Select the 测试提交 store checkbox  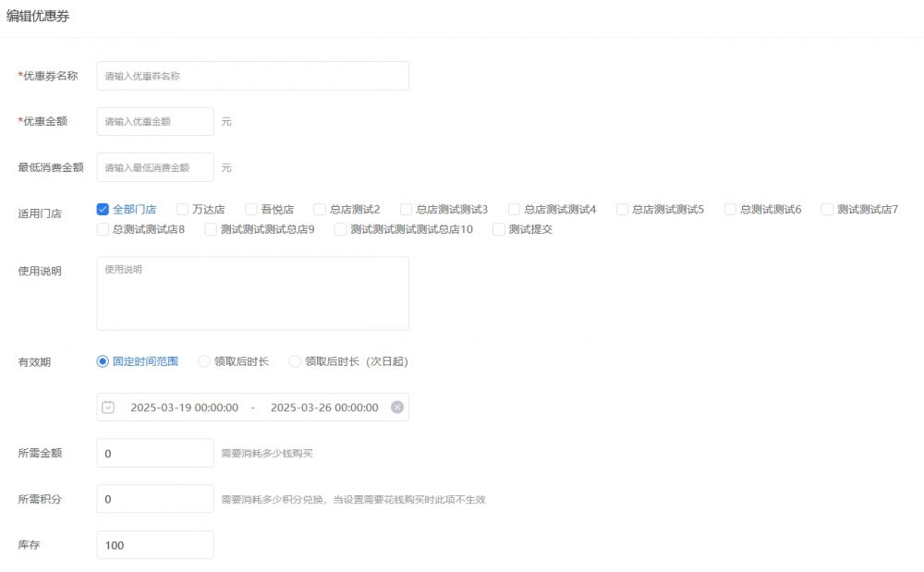[x=503, y=229]
